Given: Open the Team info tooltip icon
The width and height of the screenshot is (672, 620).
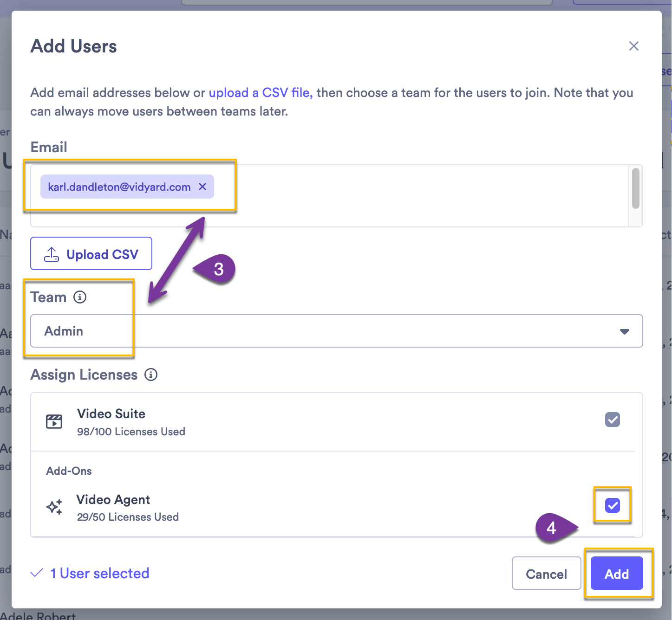Looking at the screenshot, I should tap(81, 297).
